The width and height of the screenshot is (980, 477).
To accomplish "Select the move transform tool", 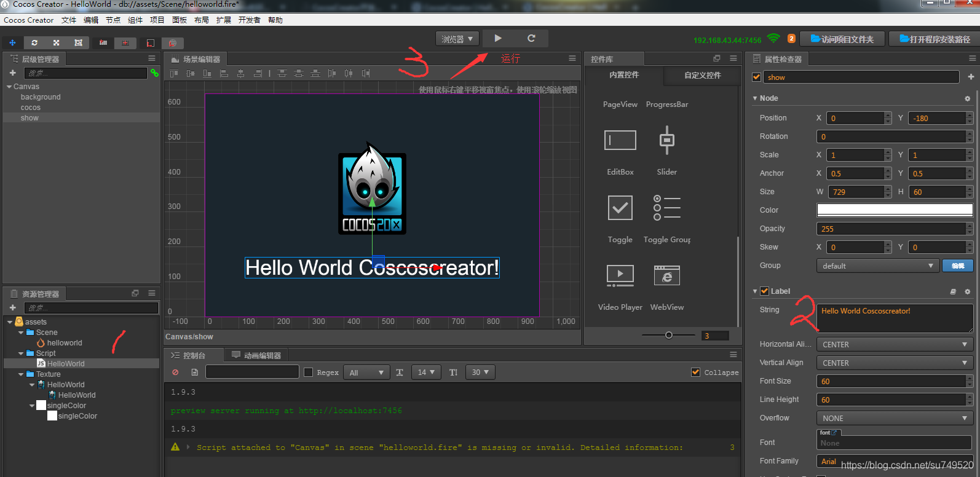I will pos(12,42).
